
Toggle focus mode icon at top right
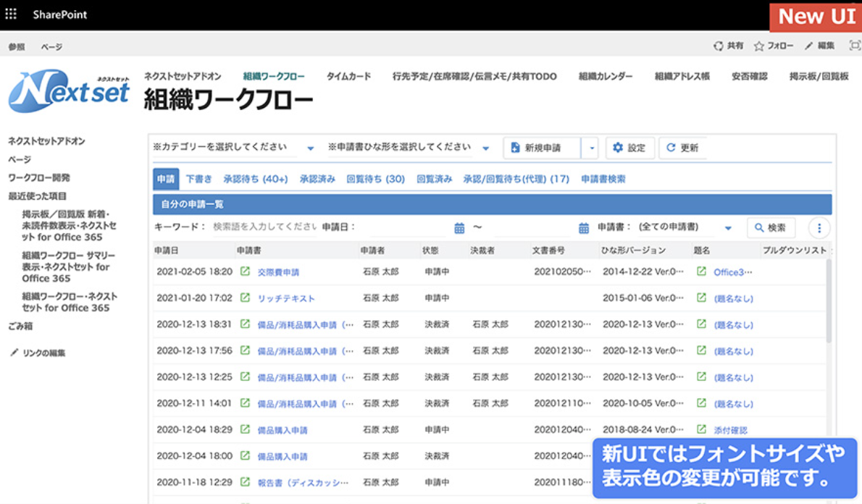[x=854, y=46]
